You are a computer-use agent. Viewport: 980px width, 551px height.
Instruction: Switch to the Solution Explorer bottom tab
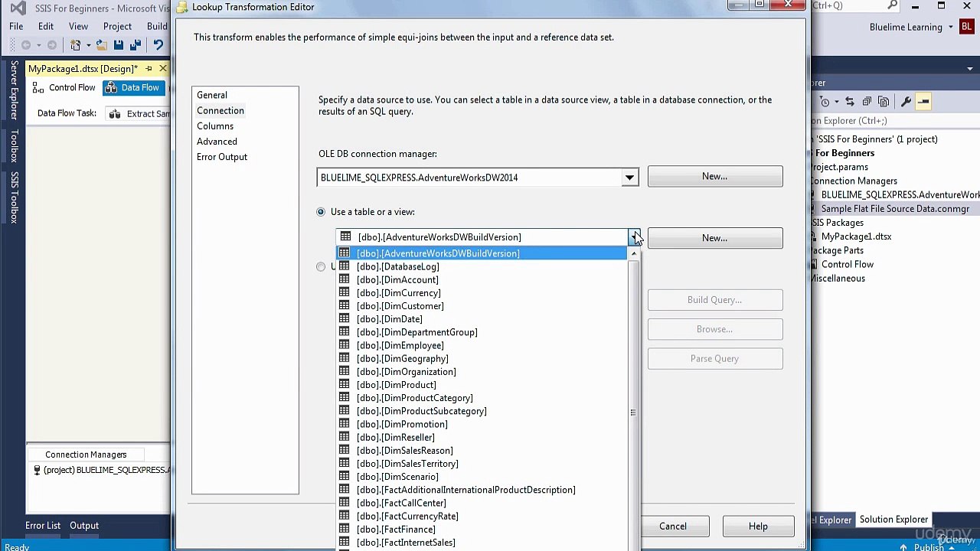pos(893,520)
